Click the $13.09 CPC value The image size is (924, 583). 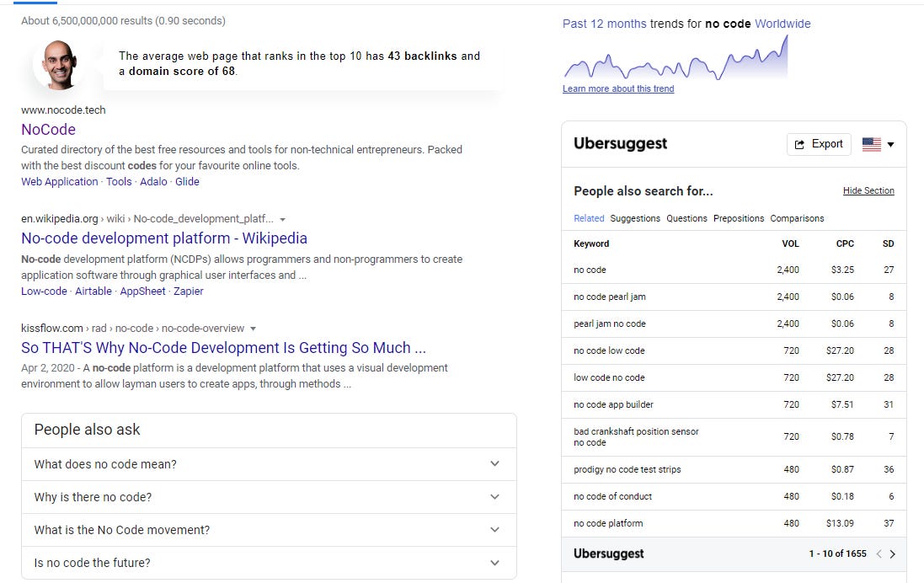tap(840, 523)
